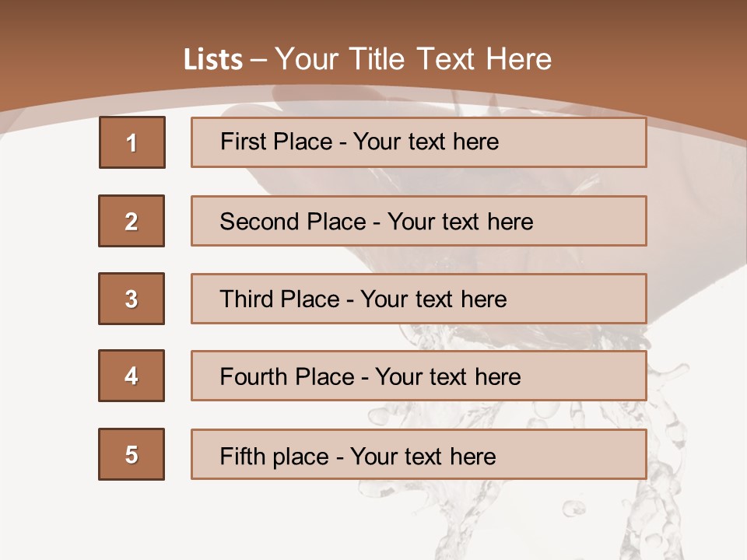Click the number 1 box
Image resolution: width=747 pixels, height=560 pixels.
(x=132, y=142)
